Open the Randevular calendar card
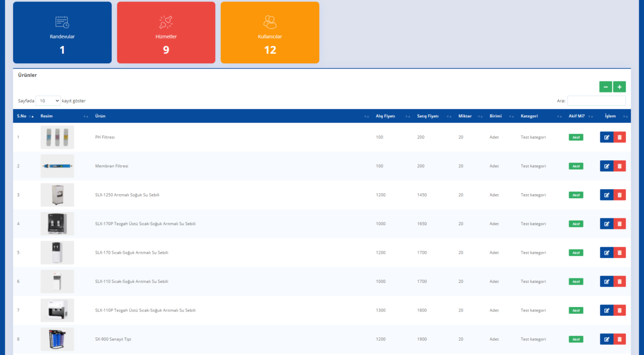The image size is (644, 355). (62, 32)
